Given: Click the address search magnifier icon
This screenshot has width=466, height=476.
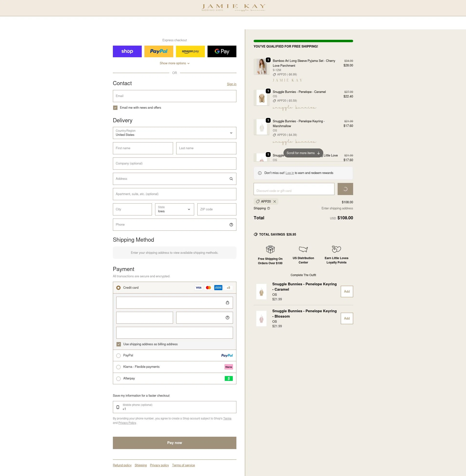Looking at the screenshot, I should [231, 179].
